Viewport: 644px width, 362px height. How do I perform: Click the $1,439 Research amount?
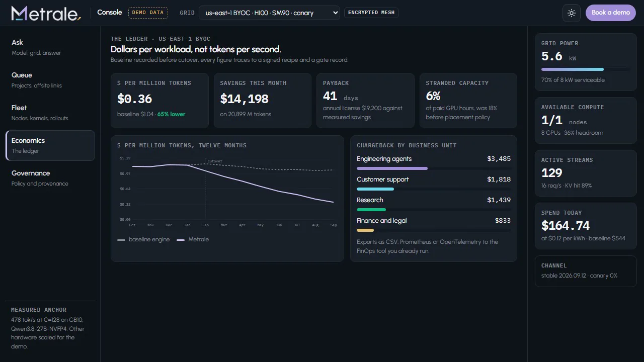click(499, 200)
